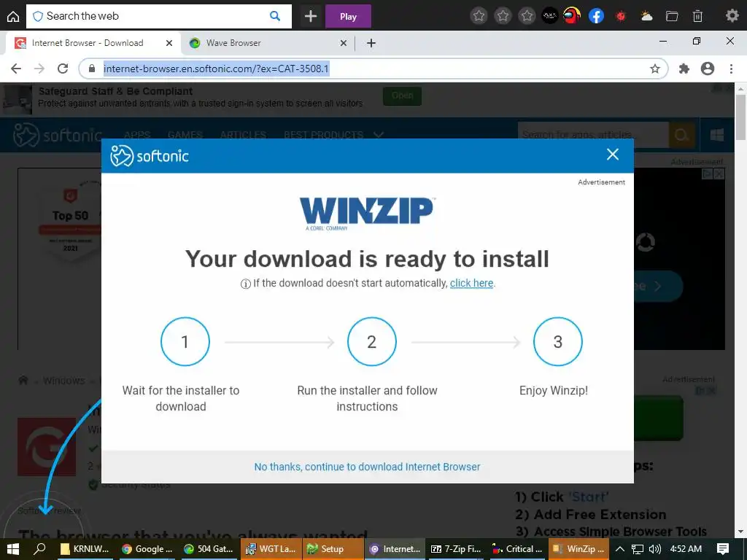Click the WinZip logo in the dialog
Viewport: 747px width, 560px height.
click(367, 214)
